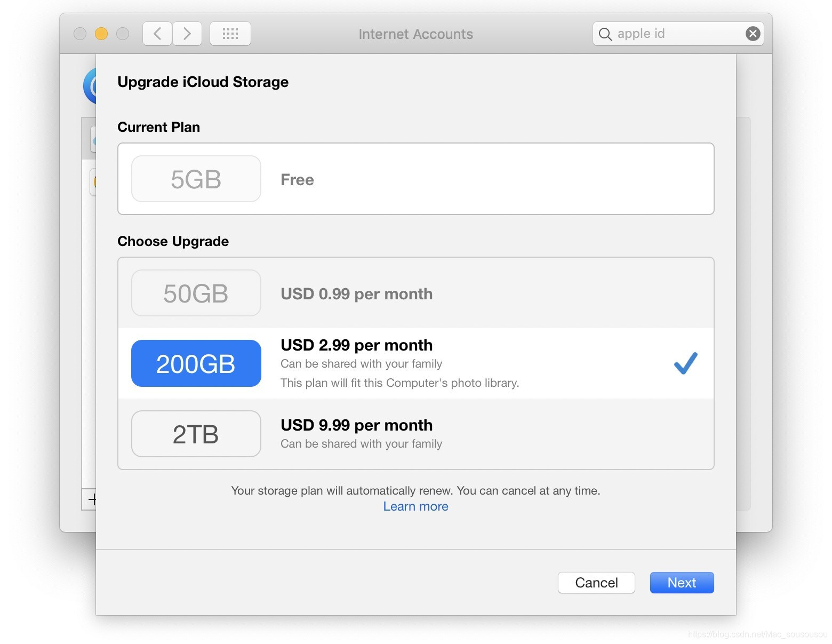832x644 pixels.
Task: Click the storage plan auto-renew notice text
Action: pos(415,491)
